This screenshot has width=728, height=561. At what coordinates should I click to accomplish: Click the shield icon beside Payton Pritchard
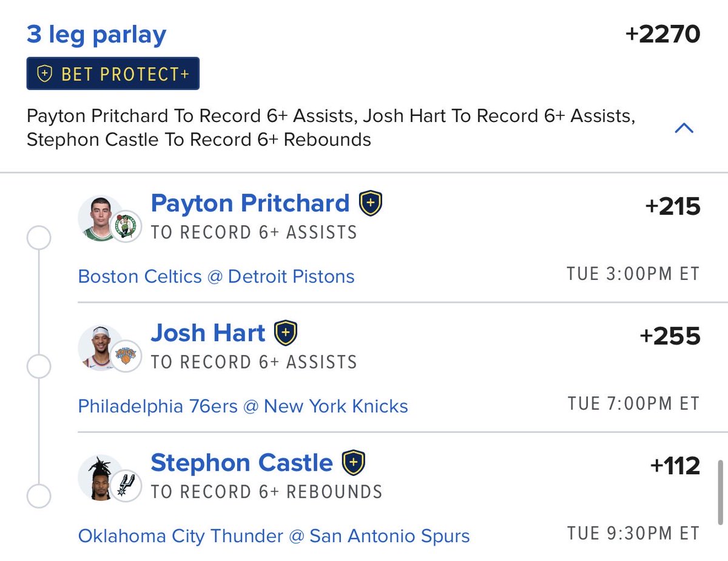click(371, 204)
